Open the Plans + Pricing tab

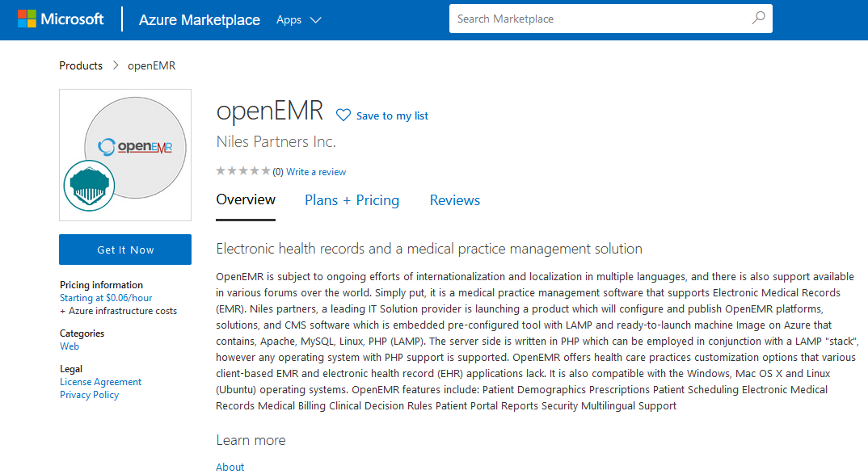(352, 200)
